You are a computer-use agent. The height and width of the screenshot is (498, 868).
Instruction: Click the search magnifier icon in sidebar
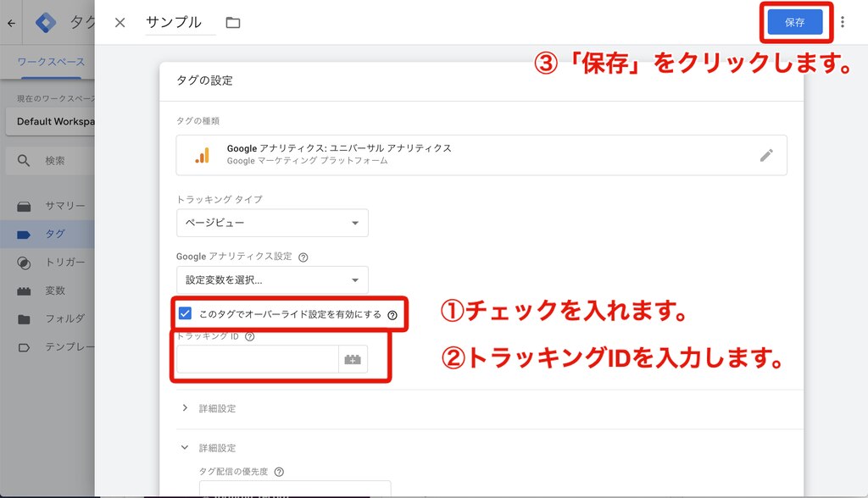(23, 160)
